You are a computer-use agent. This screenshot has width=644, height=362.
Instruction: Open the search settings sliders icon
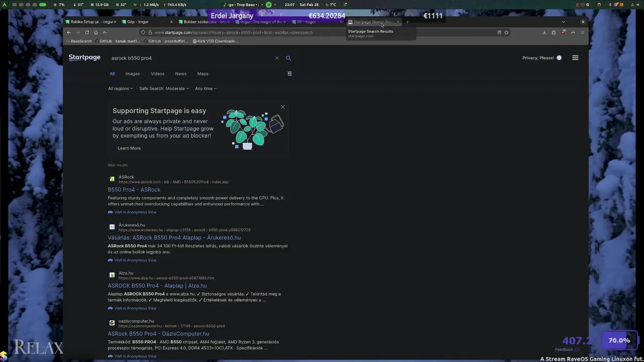tap(289, 73)
